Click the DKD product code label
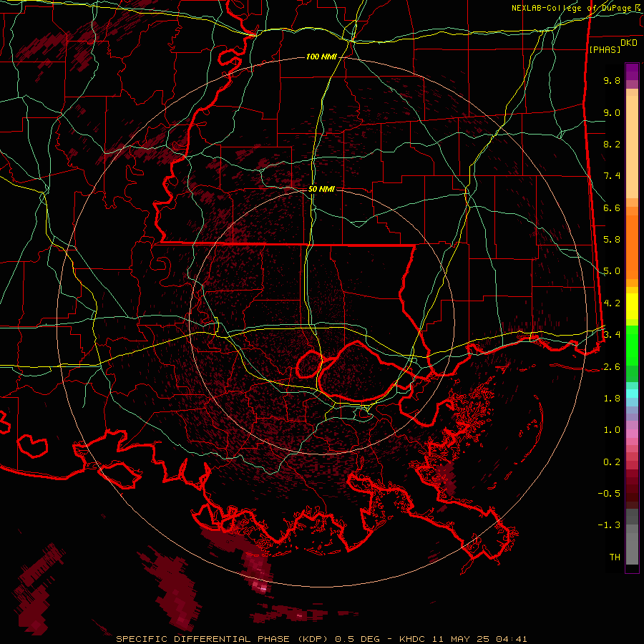The image size is (644, 644). (629, 43)
